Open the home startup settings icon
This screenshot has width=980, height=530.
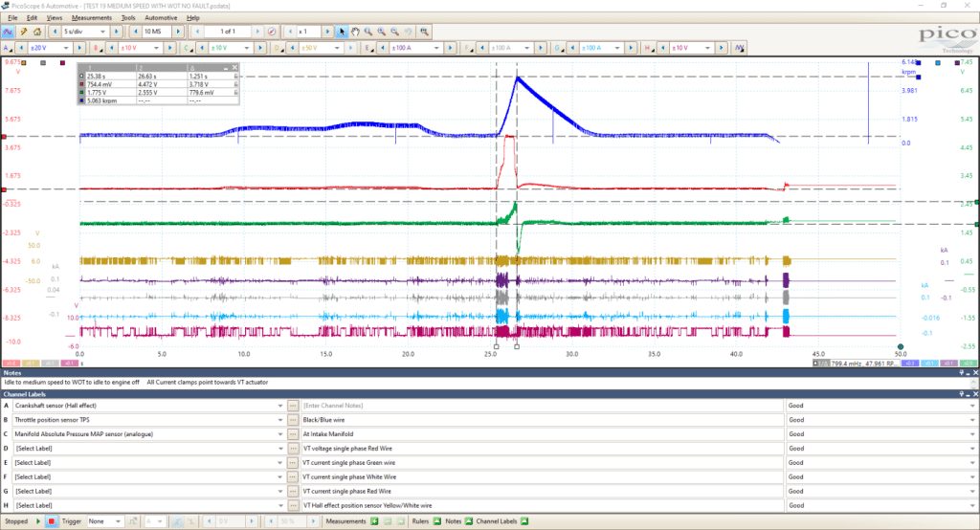click(x=37, y=32)
